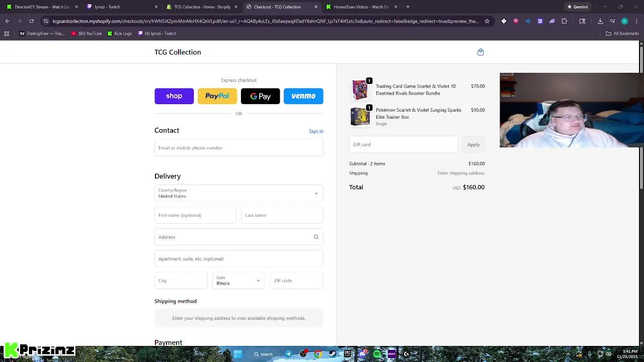644x362 pixels.
Task: Open the Gemini button in Chrome
Action: click(x=577, y=7)
